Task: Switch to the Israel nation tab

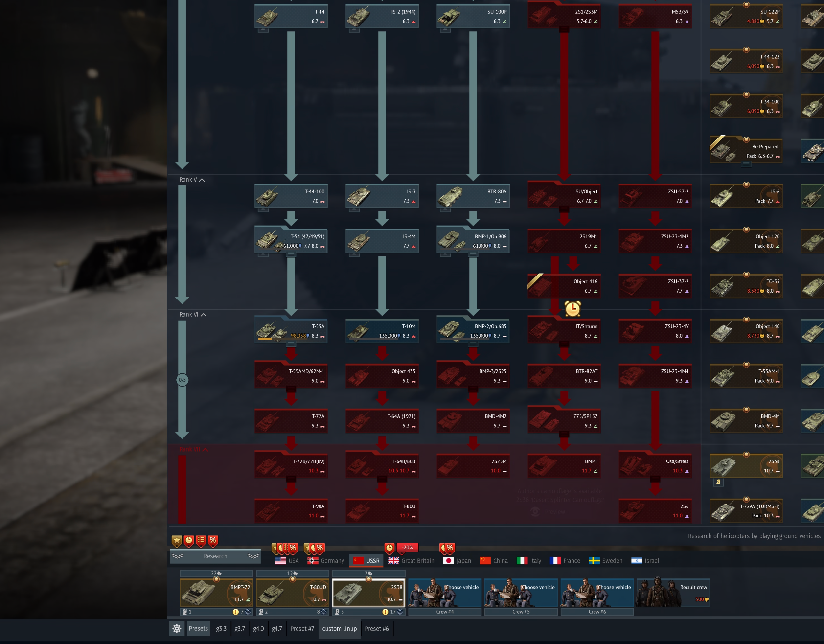Action: tap(645, 561)
